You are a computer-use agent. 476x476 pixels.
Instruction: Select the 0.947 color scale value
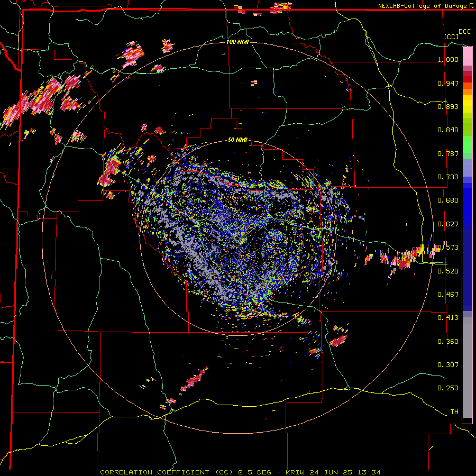[448, 83]
